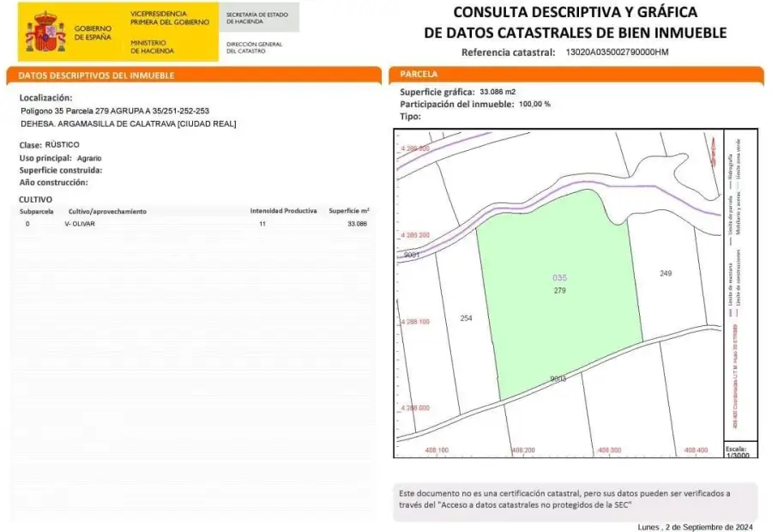Click the Clase value RÚSTICO
The width and height of the screenshot is (772, 532).
pyautogui.click(x=62, y=145)
